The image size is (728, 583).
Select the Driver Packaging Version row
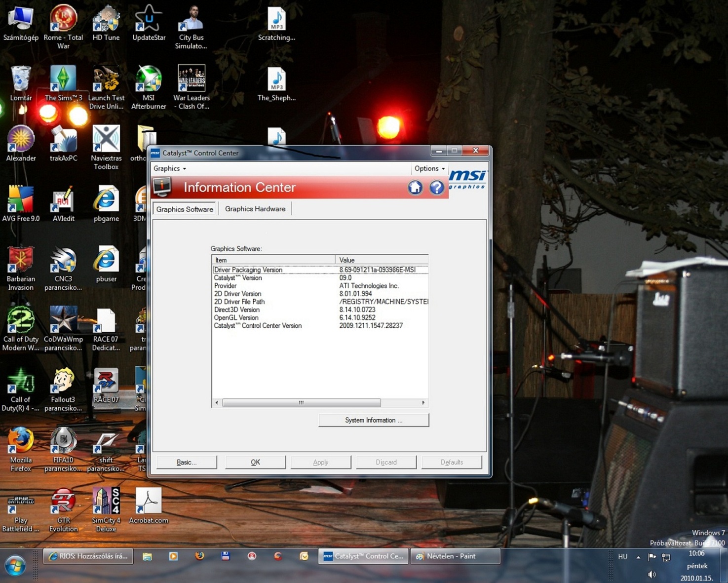320,270
